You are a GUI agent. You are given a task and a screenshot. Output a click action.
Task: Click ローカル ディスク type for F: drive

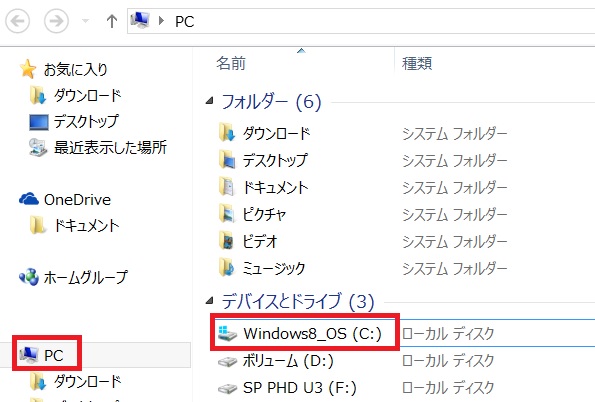click(x=448, y=388)
